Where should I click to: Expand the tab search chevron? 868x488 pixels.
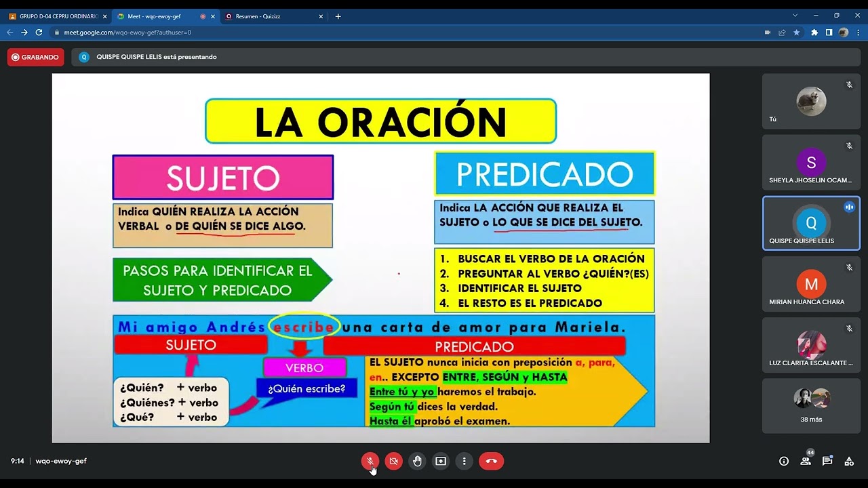tap(795, 15)
